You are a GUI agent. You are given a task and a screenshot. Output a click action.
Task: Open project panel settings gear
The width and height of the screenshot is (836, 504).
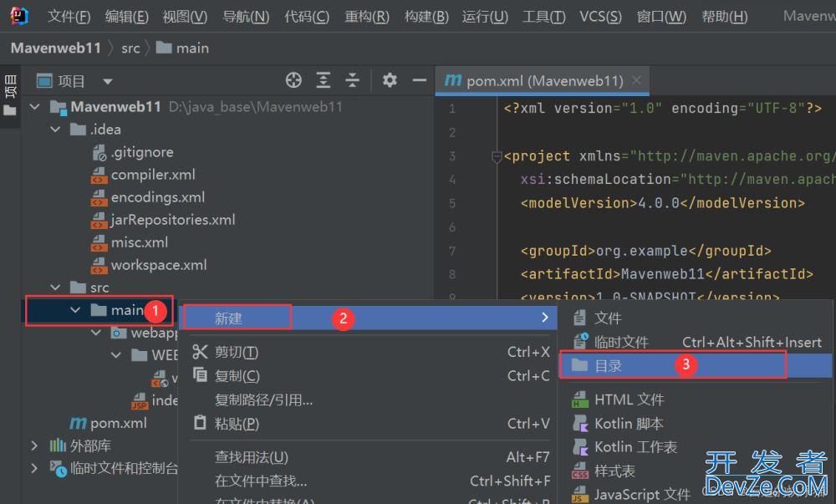(x=390, y=80)
